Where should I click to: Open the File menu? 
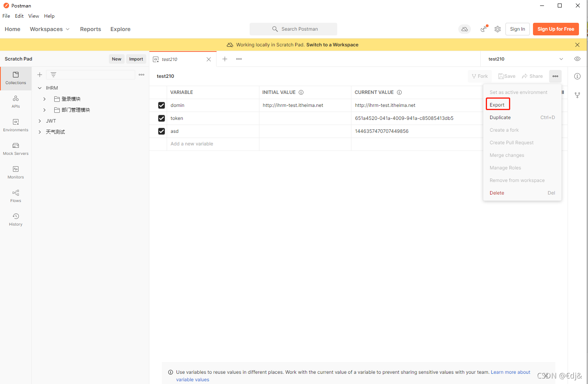point(6,16)
